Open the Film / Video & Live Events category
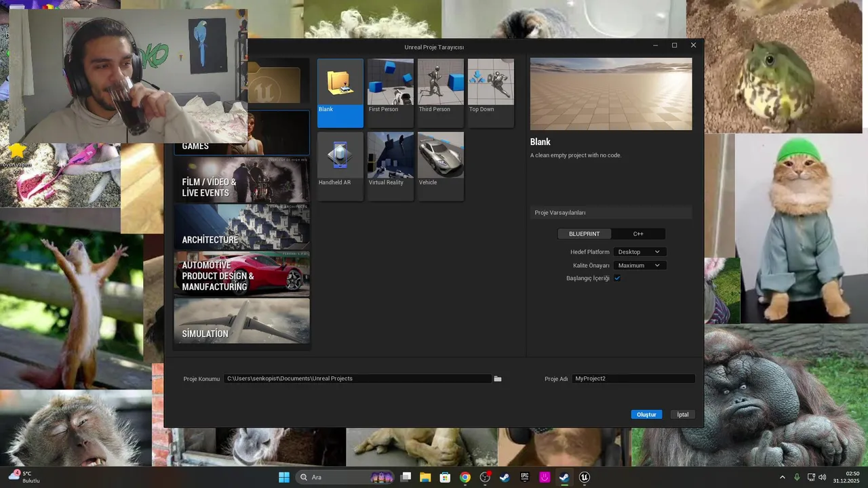Screen dimensions: 868x488 coord(242,180)
